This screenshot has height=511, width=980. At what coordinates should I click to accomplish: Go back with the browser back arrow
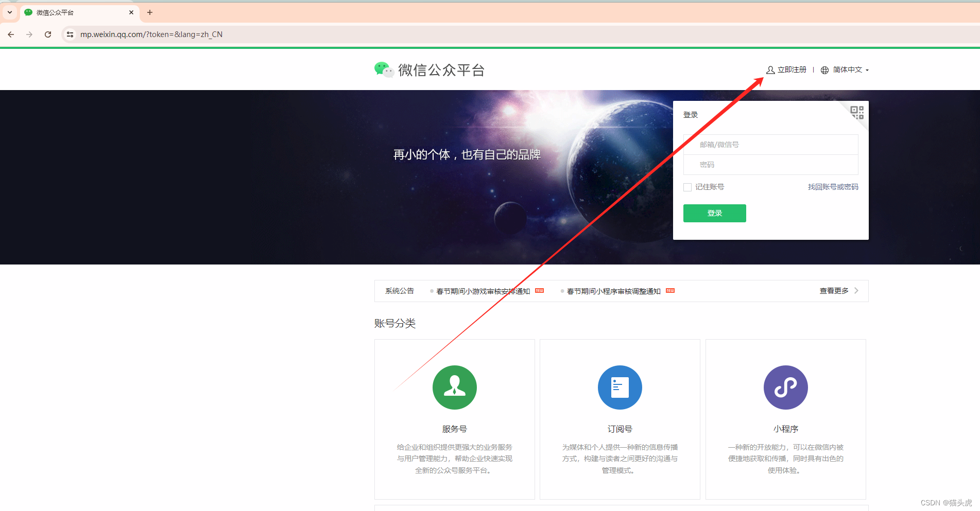(x=11, y=34)
